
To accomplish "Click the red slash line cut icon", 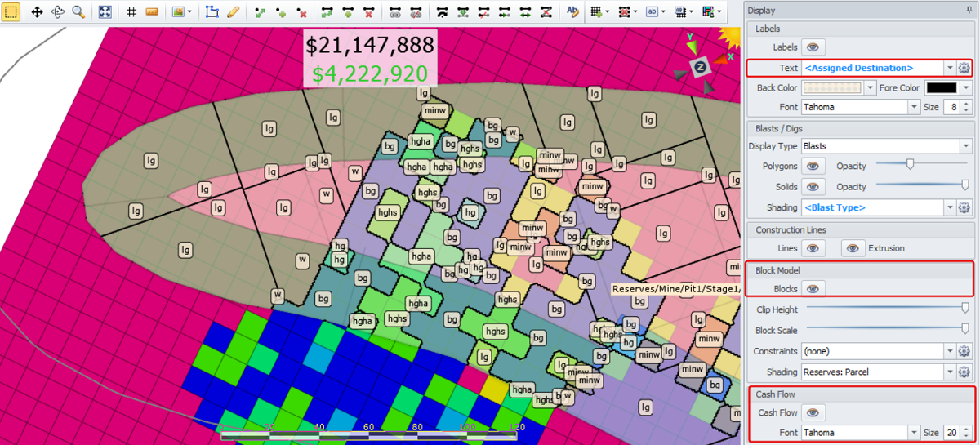I will (x=483, y=11).
